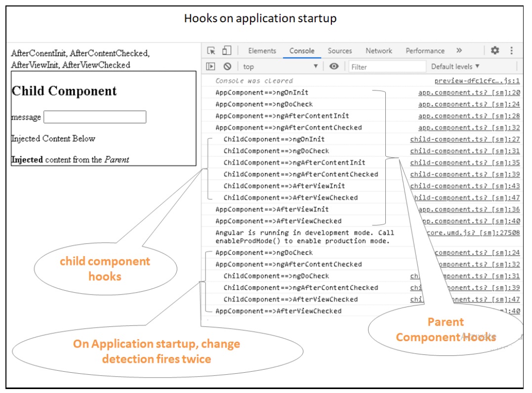Click the console Filter input field

click(386, 66)
